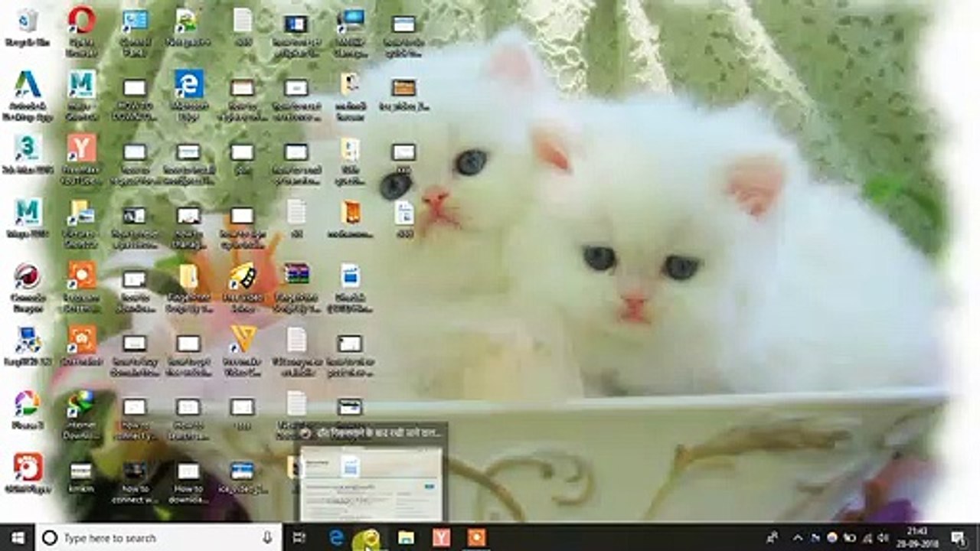Open the People icon in the taskbar
The height and width of the screenshot is (551, 980).
773,537
